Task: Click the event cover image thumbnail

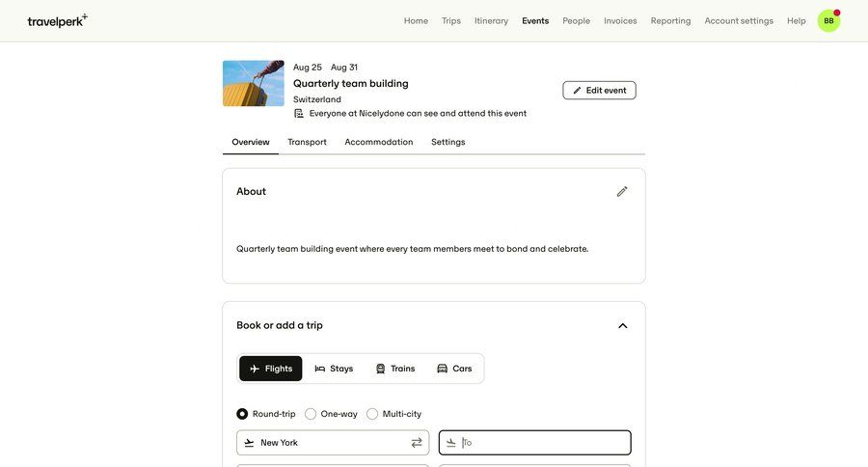Action: pyautogui.click(x=253, y=83)
